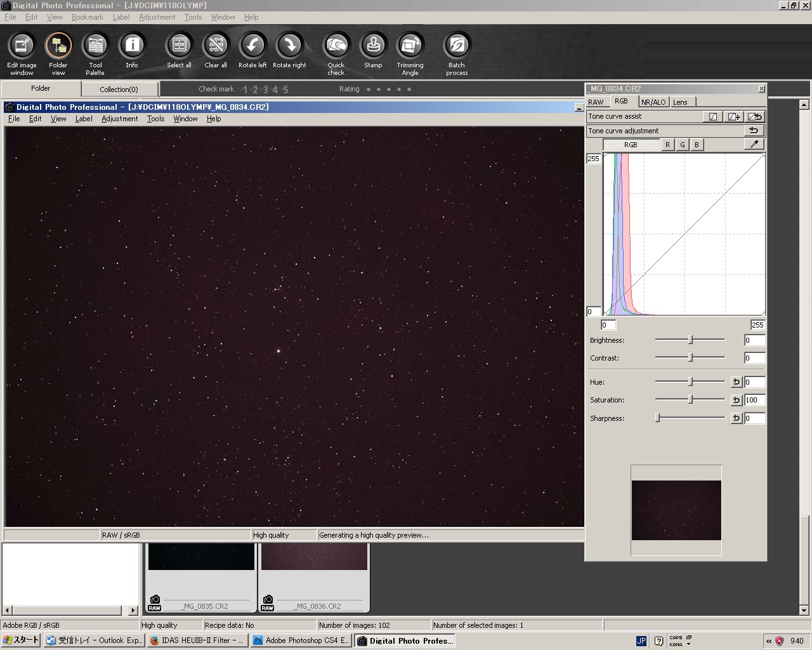This screenshot has width=812, height=650.
Task: Click the Saturation value field
Action: [x=754, y=400]
